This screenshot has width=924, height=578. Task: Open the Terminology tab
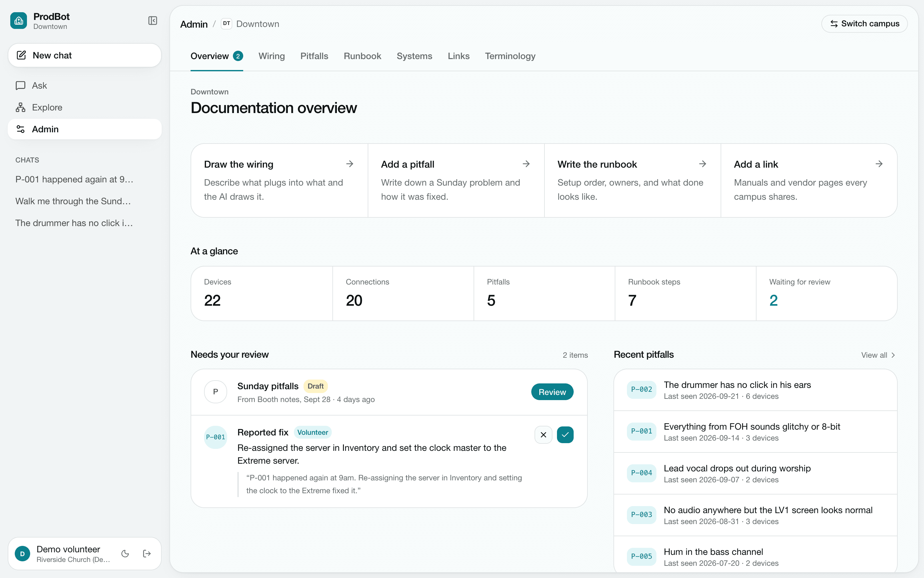tap(510, 56)
